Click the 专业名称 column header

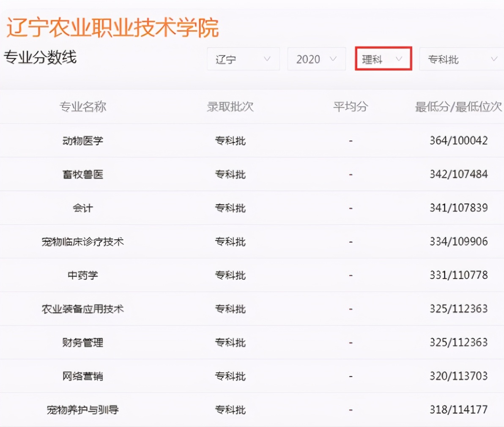point(83,107)
